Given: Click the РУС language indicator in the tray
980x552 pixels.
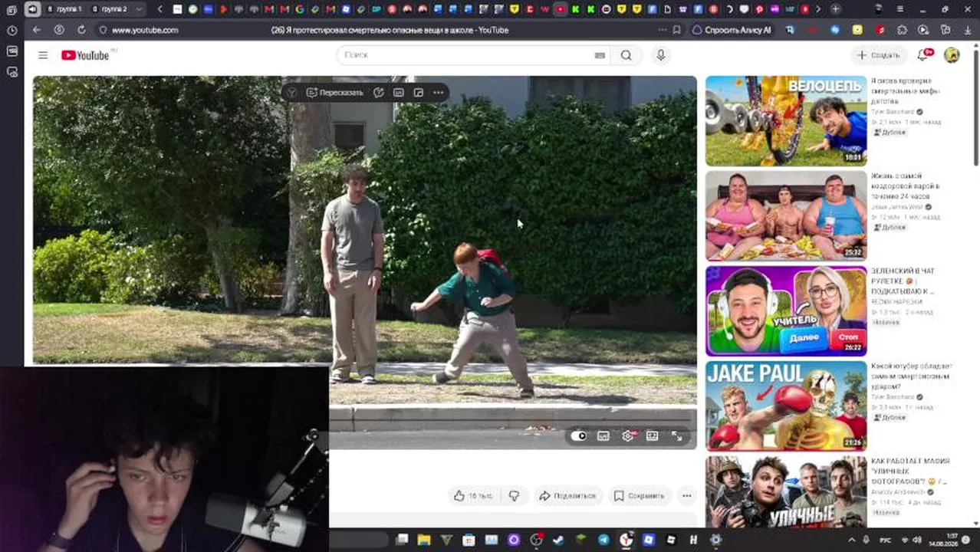Looking at the screenshot, I should 886,540.
